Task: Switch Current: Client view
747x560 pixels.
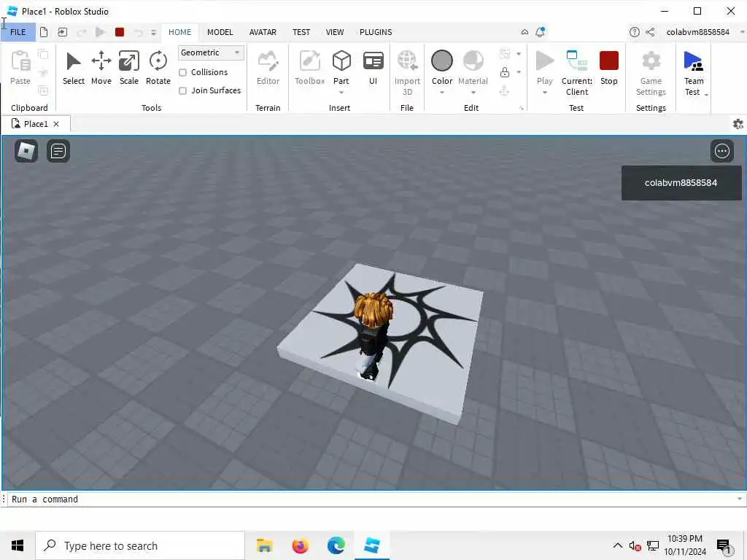Action: tap(577, 73)
